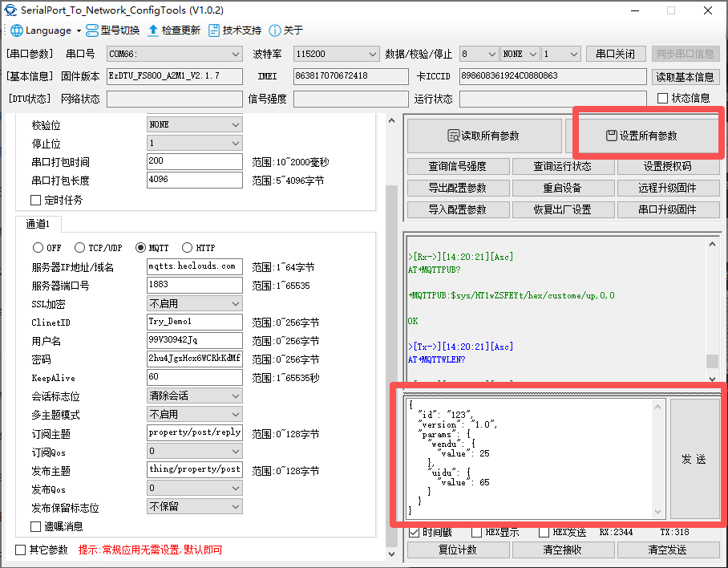Screen dimensions: 728x568
Task: Click the 串口打包时间 200 field
Action: point(195,161)
